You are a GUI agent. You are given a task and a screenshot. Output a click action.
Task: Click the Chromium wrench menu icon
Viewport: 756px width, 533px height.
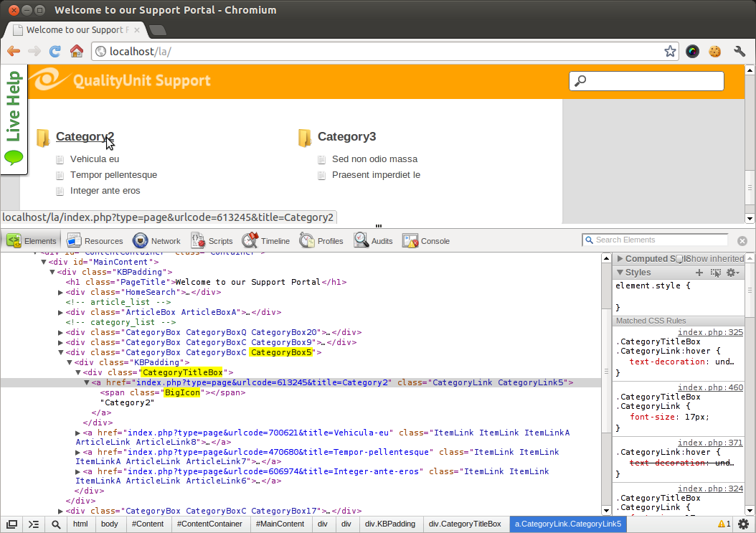[740, 52]
